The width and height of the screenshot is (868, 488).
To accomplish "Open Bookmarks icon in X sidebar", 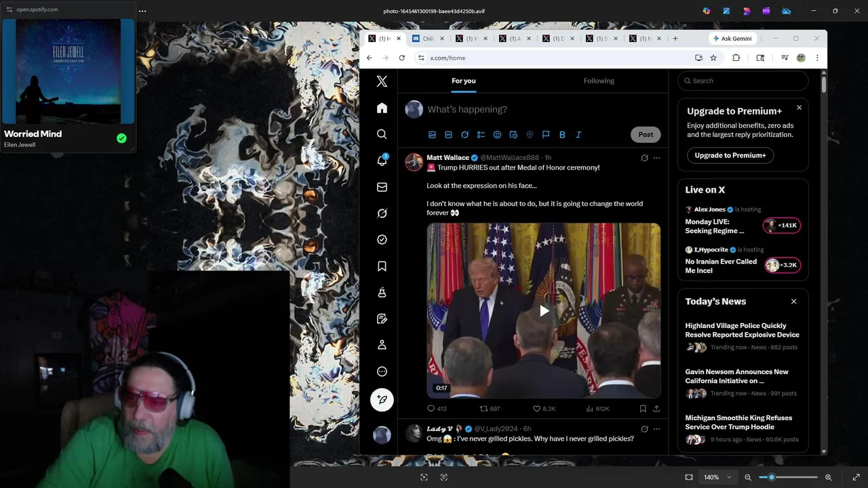I will (x=382, y=266).
